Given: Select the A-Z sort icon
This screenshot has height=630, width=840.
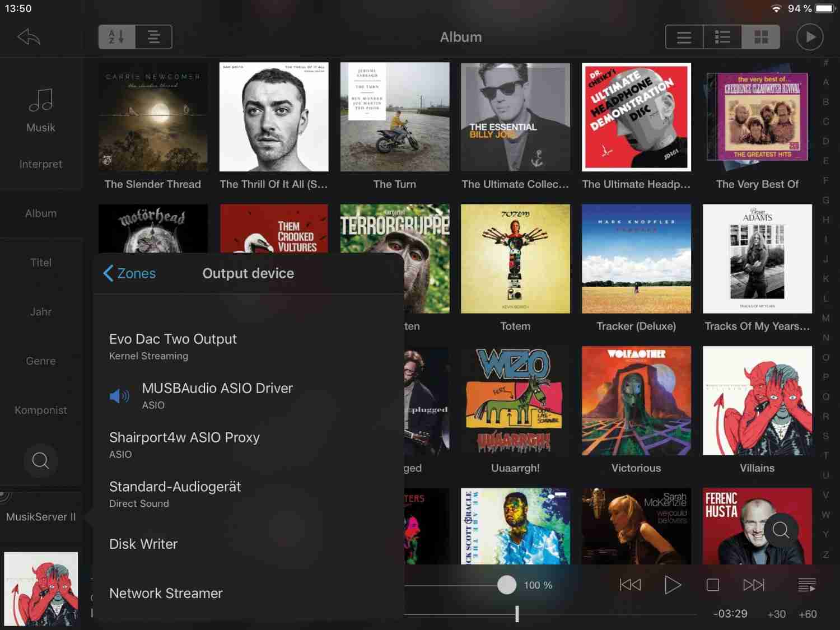Looking at the screenshot, I should [x=116, y=37].
